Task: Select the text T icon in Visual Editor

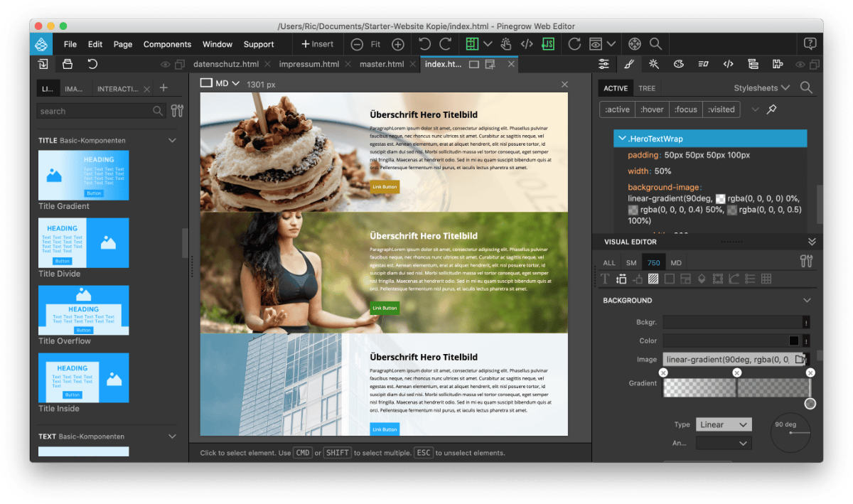Action: click(606, 279)
